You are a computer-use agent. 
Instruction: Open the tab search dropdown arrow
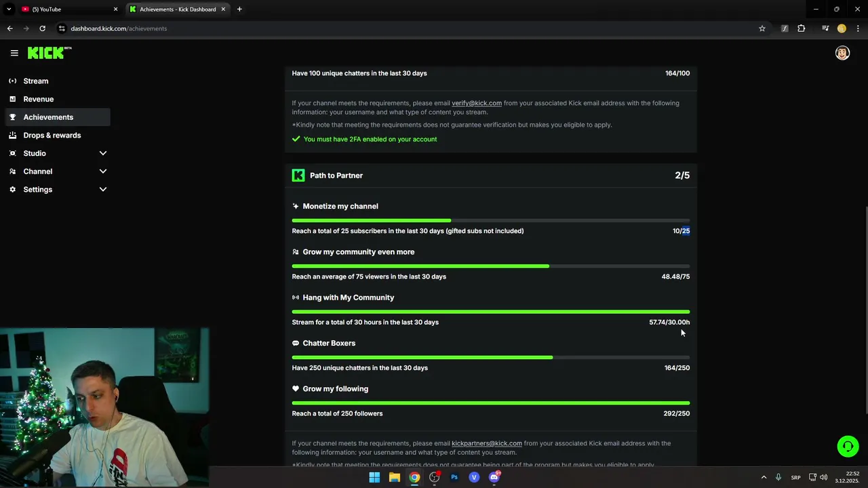[9, 9]
